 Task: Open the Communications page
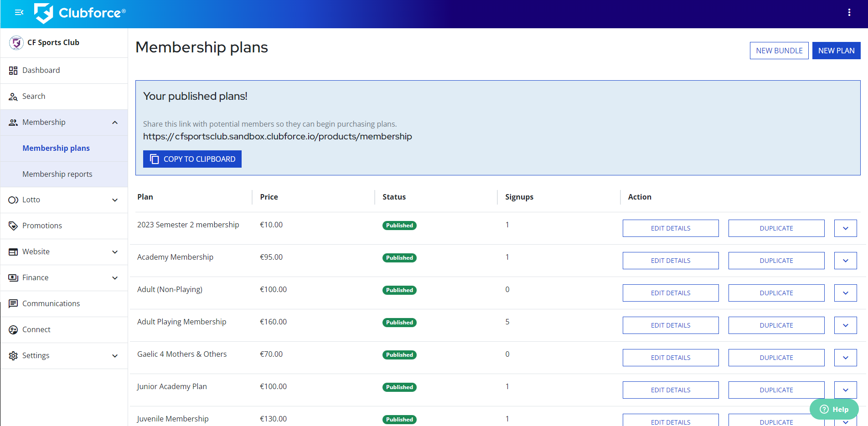64,304
